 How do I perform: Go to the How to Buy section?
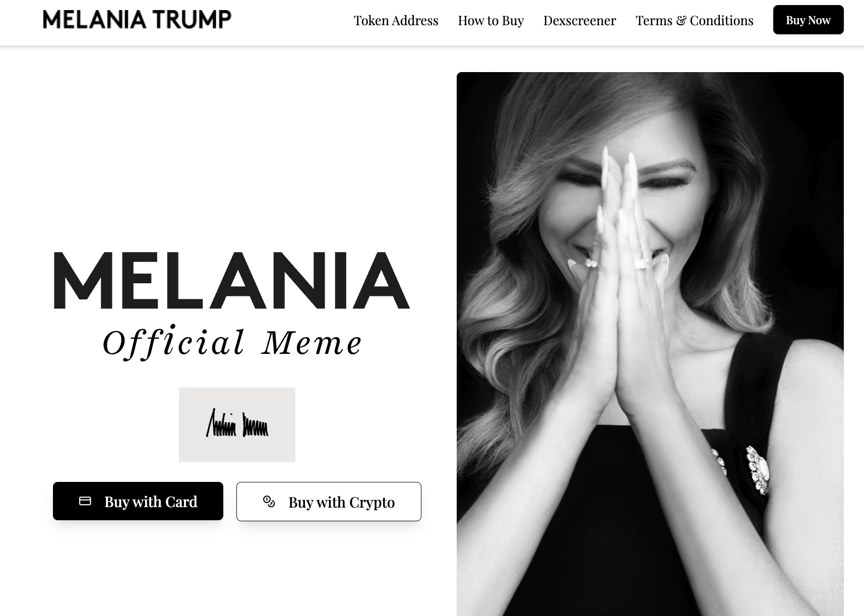[x=491, y=21]
